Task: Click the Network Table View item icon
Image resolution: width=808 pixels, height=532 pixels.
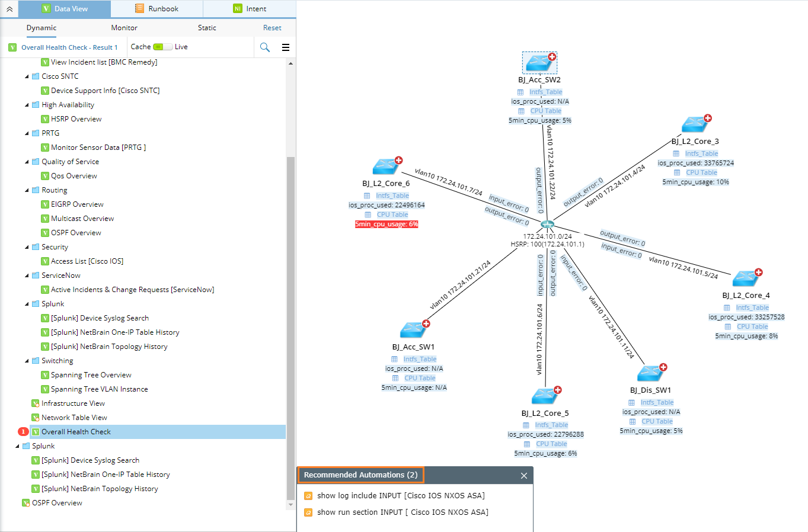Action: tap(36, 418)
